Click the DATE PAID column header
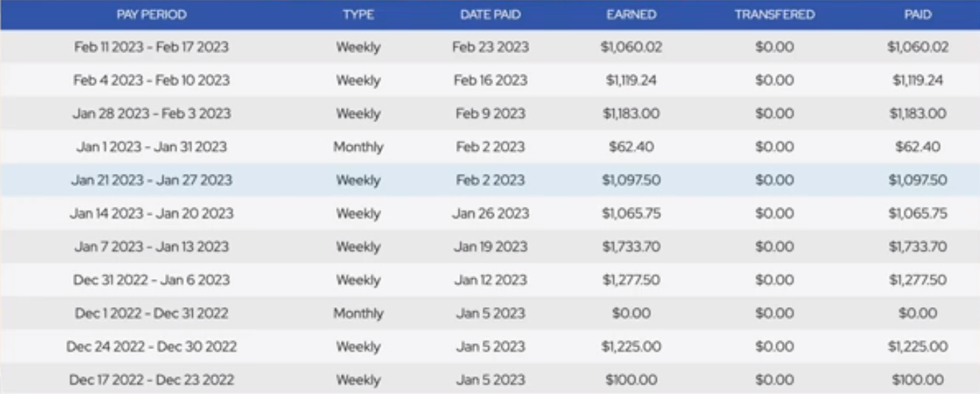The height and width of the screenshot is (394, 980). click(490, 15)
